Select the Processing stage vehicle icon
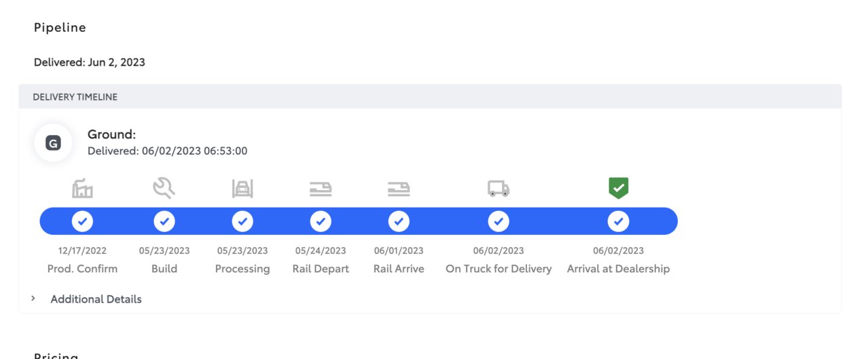This screenshot has height=359, width=868. 242,189
